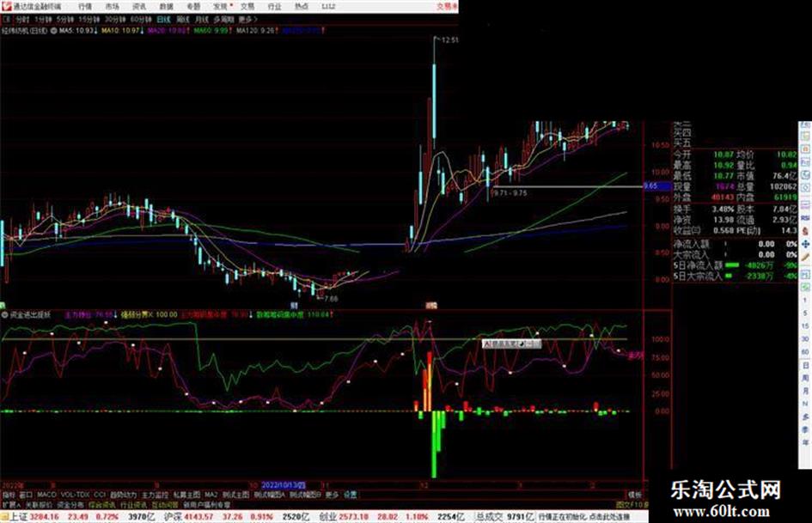The height and width of the screenshot is (523, 812).
Task: Select the 趋势动力 indicator tab
Action: 124,495
